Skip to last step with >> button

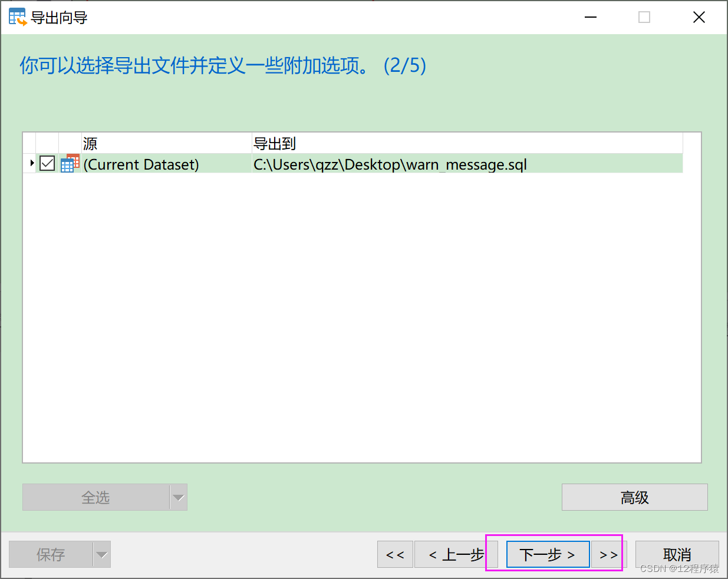coord(608,554)
